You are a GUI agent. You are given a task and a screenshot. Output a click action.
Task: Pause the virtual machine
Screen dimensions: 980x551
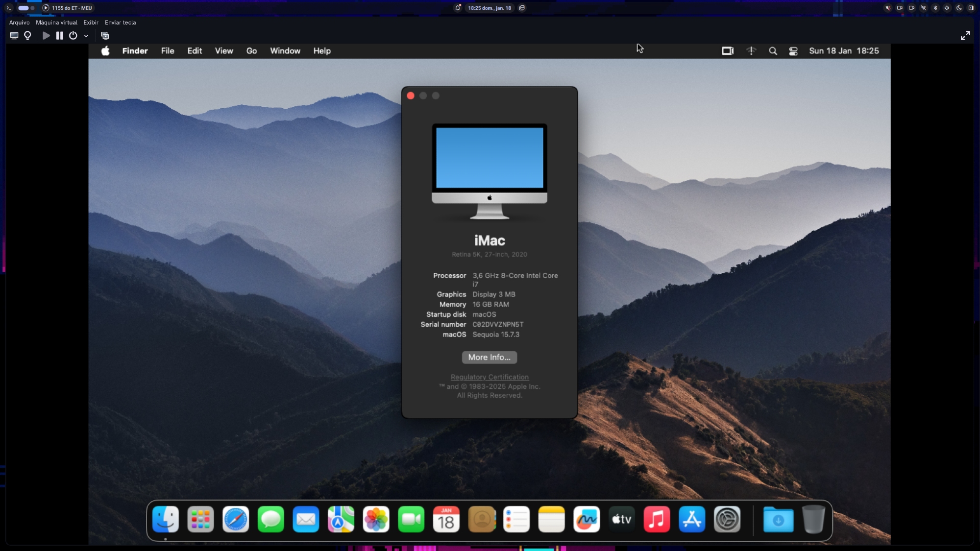click(60, 36)
